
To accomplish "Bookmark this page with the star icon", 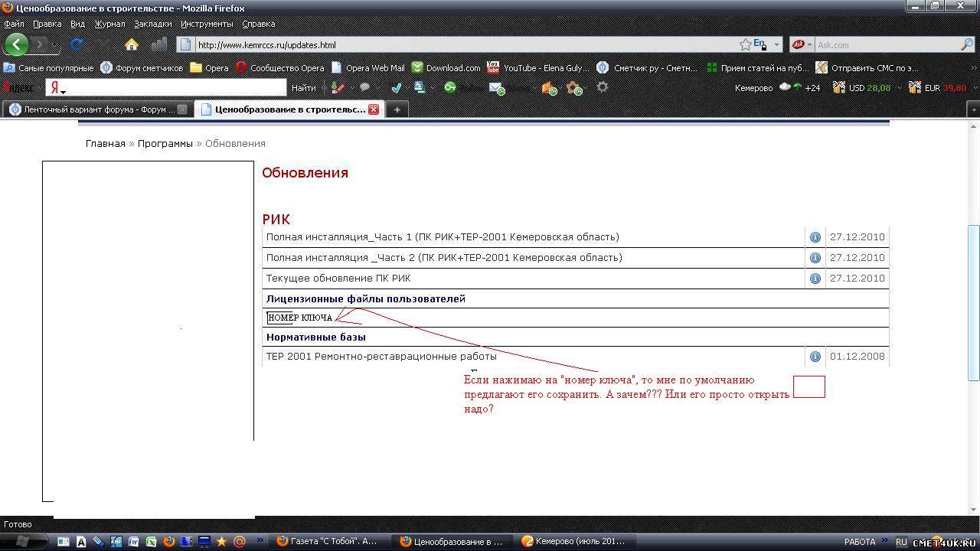I will point(745,44).
